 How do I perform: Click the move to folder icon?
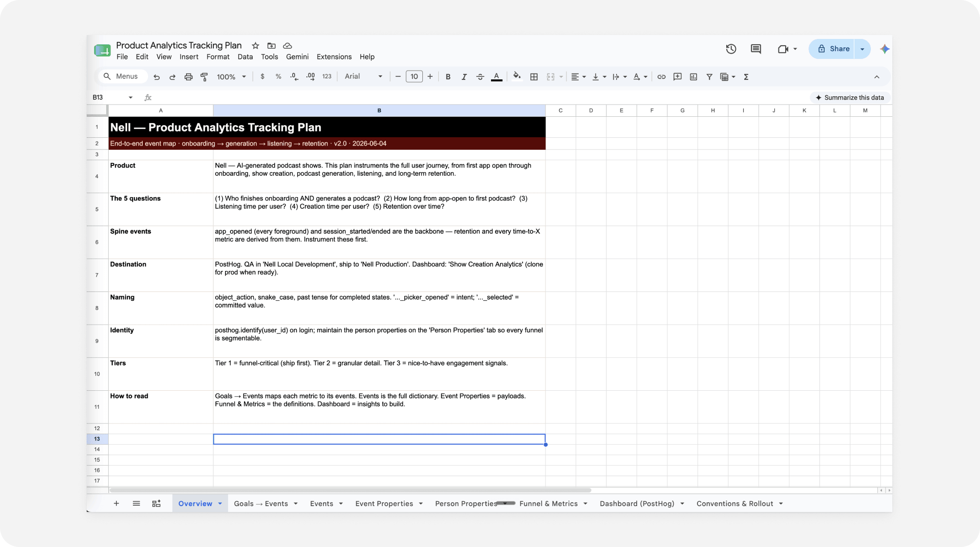pos(272,46)
